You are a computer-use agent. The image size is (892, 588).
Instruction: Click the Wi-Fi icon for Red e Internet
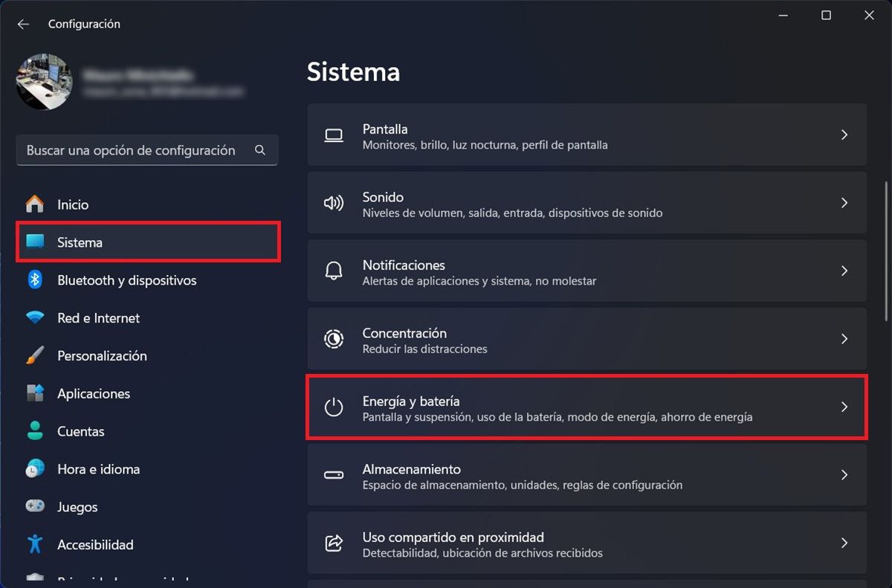(x=35, y=318)
